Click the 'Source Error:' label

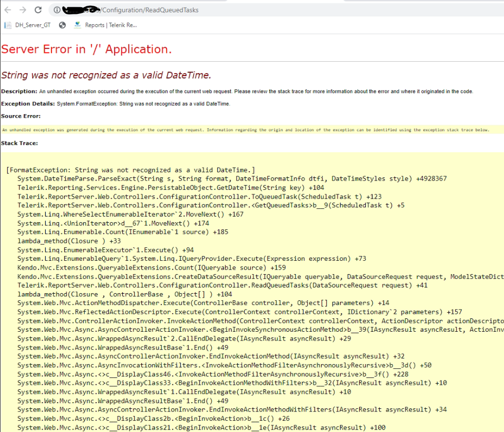[21, 116]
